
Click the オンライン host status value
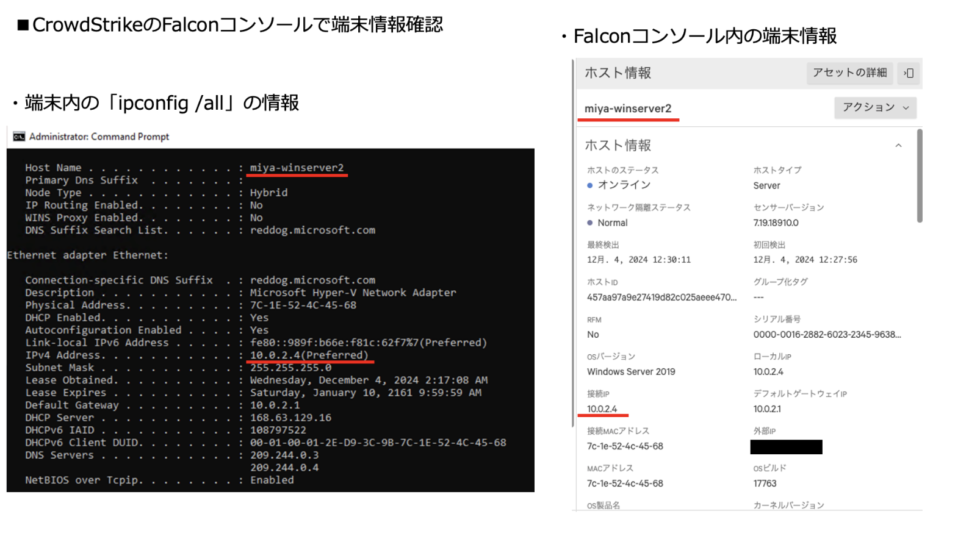coord(624,185)
